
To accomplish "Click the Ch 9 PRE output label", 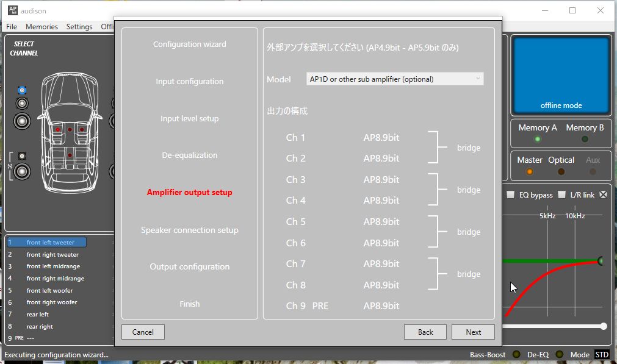I will [x=307, y=306].
